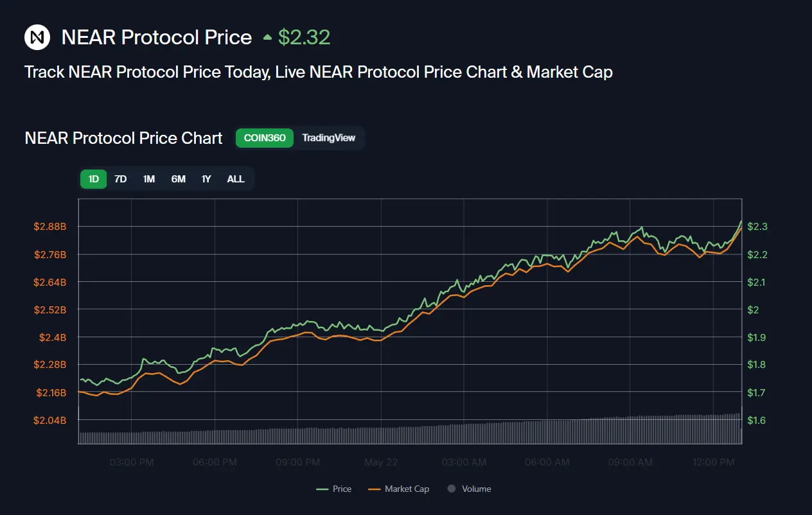
Task: Click the $2.3 price axis label
Action: tap(757, 227)
